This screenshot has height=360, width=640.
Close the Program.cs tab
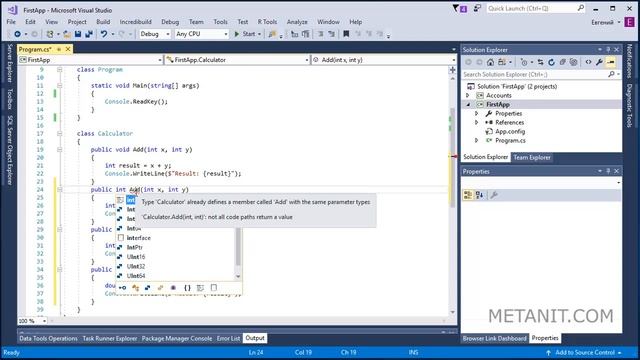click(68, 49)
